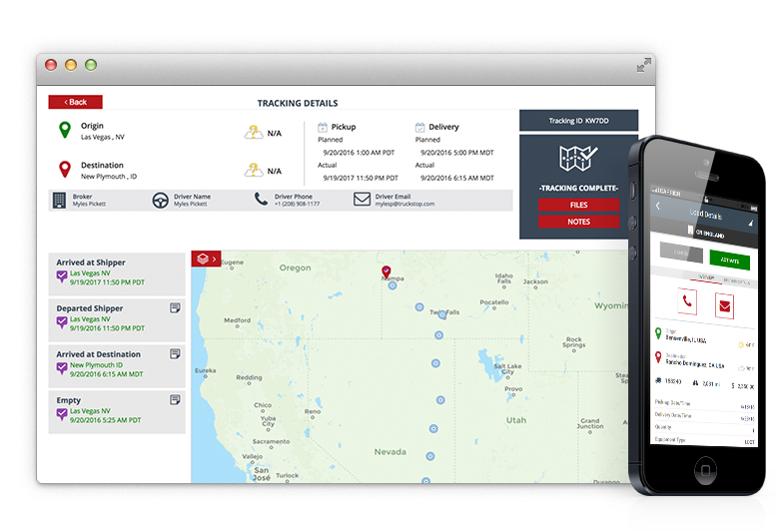Click the Delivery planned time 9/20/2016 5:00 PM MDT
The image size is (776, 532).
click(457, 153)
